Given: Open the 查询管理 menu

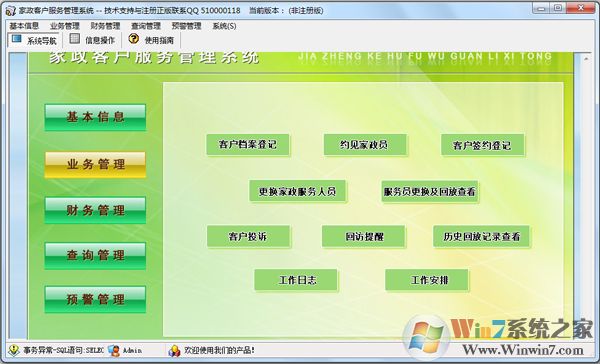Looking at the screenshot, I should 146,26.
